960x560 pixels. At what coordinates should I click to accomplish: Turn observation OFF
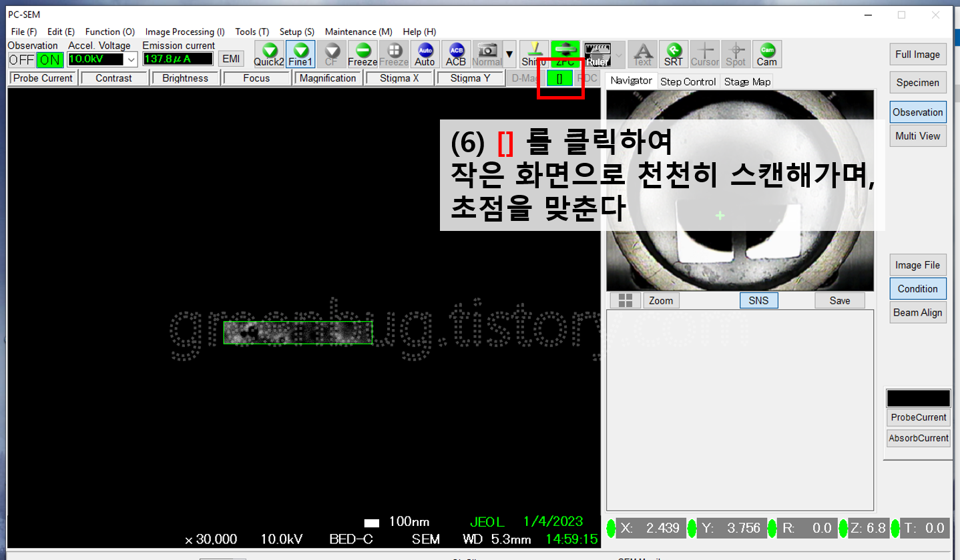coord(21,60)
